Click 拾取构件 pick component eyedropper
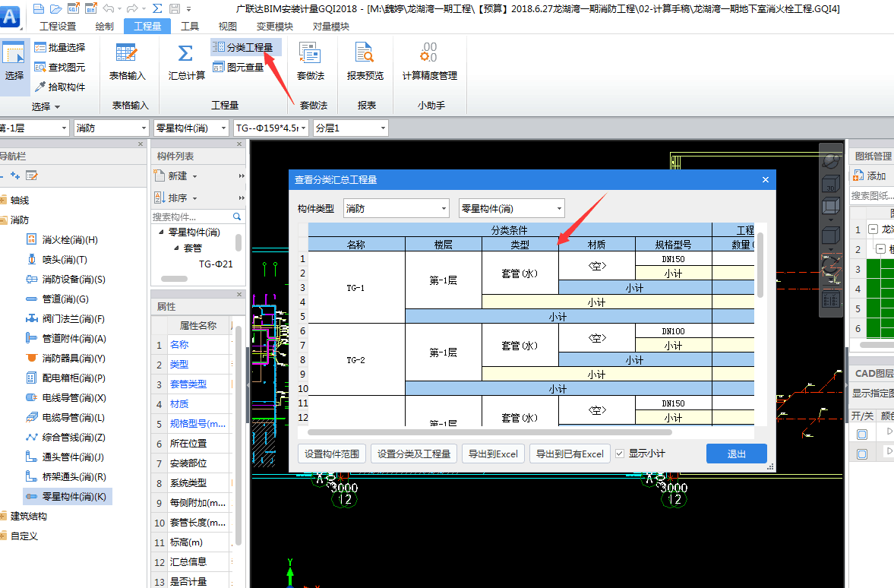894x588 pixels. click(60, 87)
